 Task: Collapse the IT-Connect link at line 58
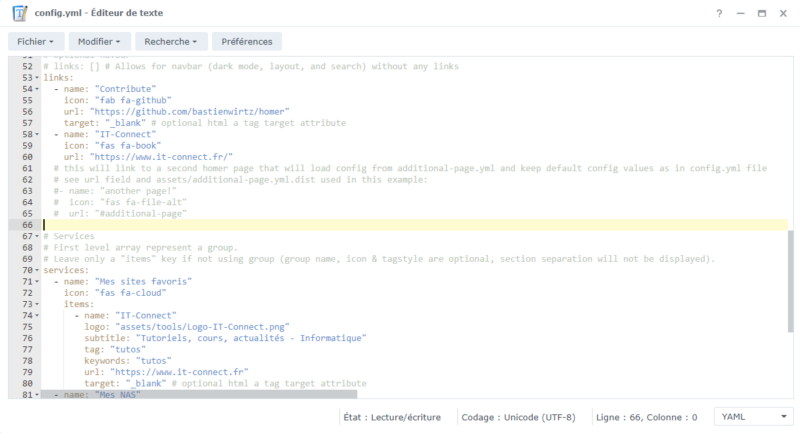37,134
